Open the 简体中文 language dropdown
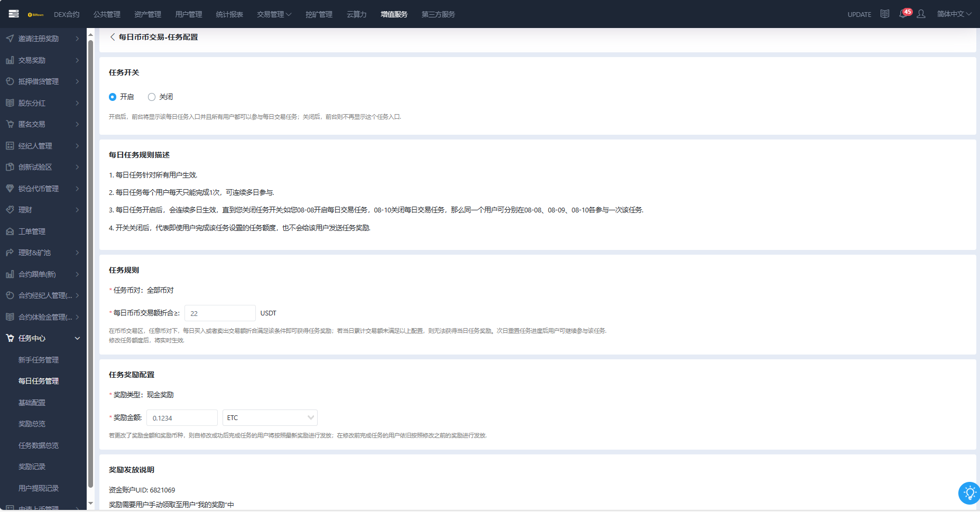Screen dimensions: 980x512 coord(954,14)
